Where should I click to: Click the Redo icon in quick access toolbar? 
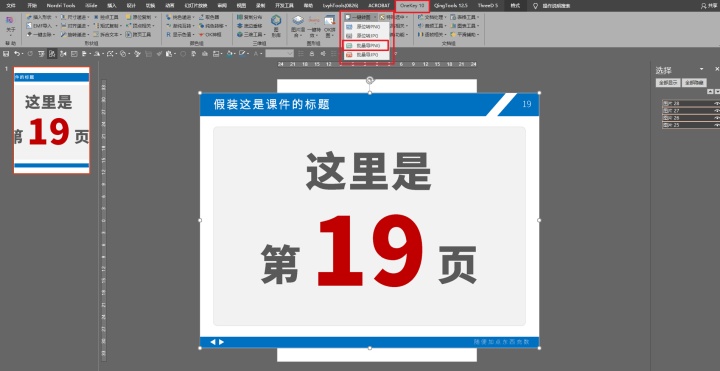pos(30,54)
